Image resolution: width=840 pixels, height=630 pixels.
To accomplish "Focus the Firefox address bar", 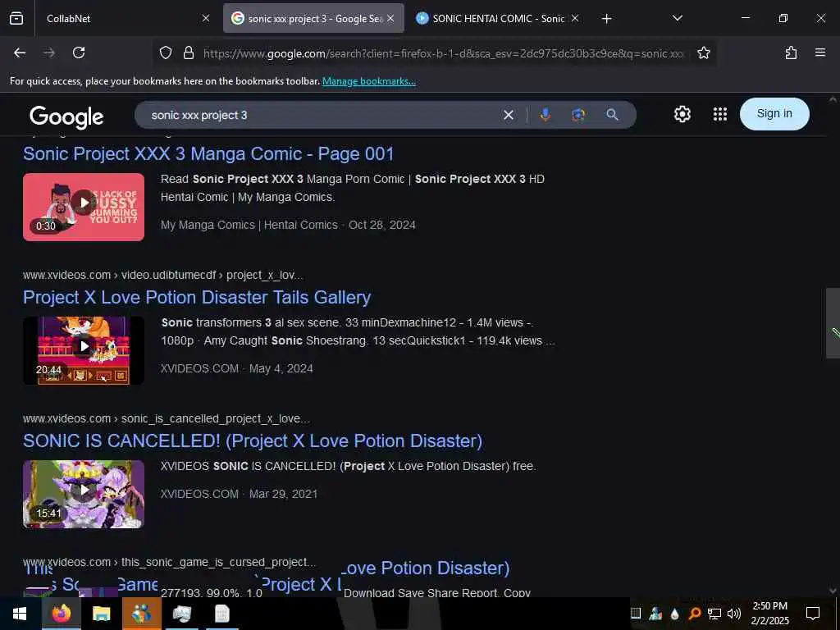I will [x=444, y=53].
